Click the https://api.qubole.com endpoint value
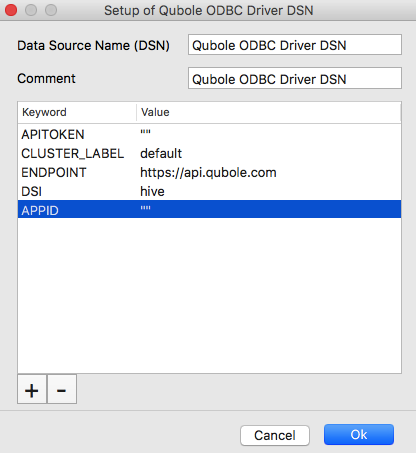 [x=208, y=173]
